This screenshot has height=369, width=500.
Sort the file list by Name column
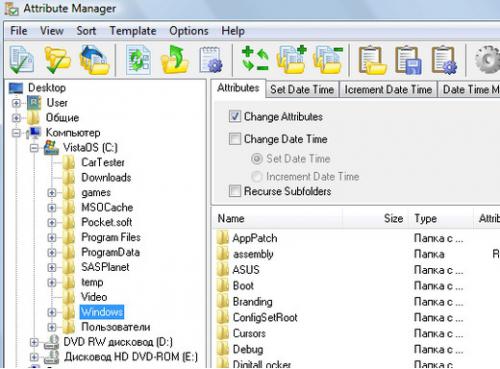point(277,218)
